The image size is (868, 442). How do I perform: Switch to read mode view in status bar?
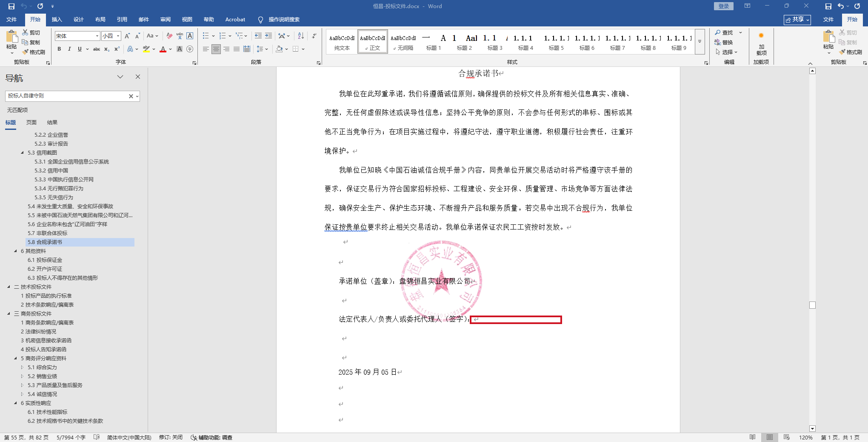(x=753, y=437)
